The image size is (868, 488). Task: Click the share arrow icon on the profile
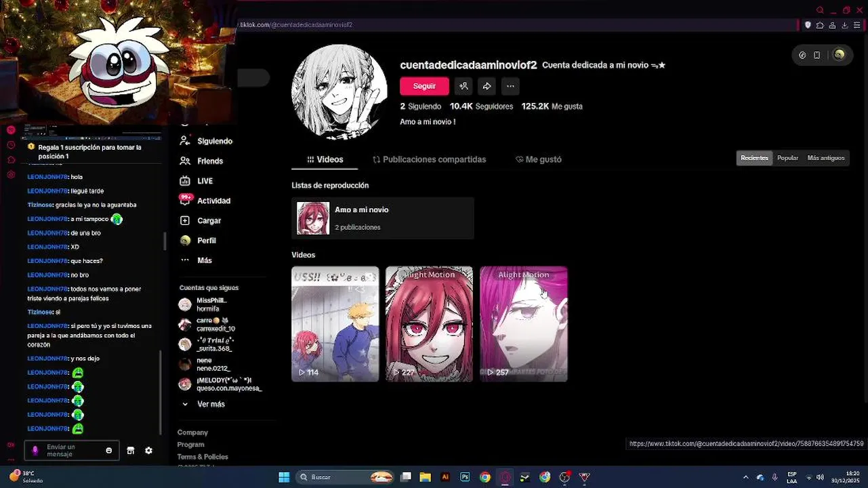coord(487,86)
